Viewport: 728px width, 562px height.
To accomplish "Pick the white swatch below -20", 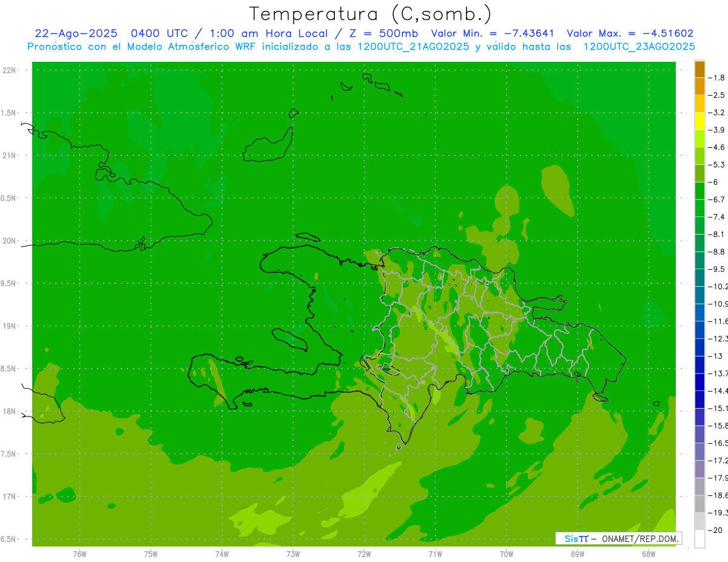I will (x=699, y=538).
